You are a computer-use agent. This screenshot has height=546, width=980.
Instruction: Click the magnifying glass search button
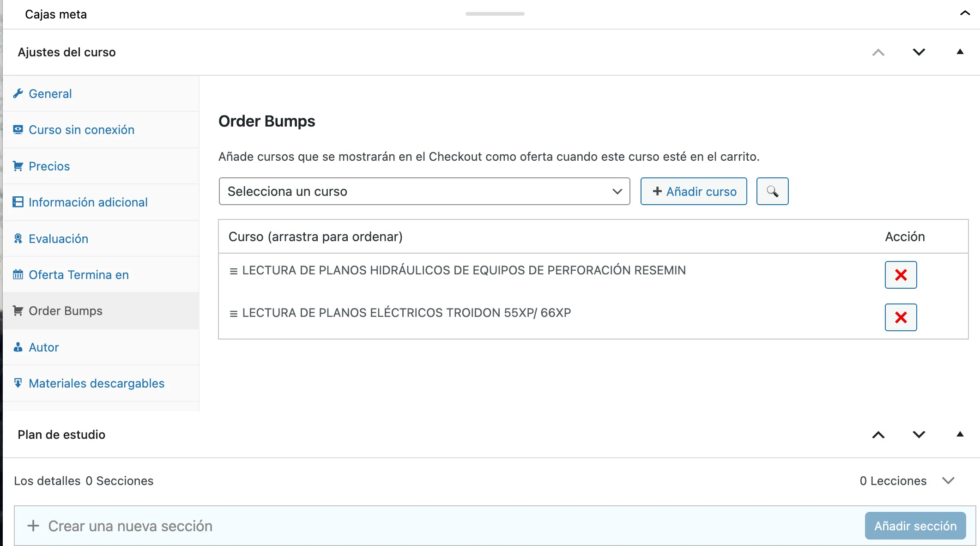pos(772,191)
